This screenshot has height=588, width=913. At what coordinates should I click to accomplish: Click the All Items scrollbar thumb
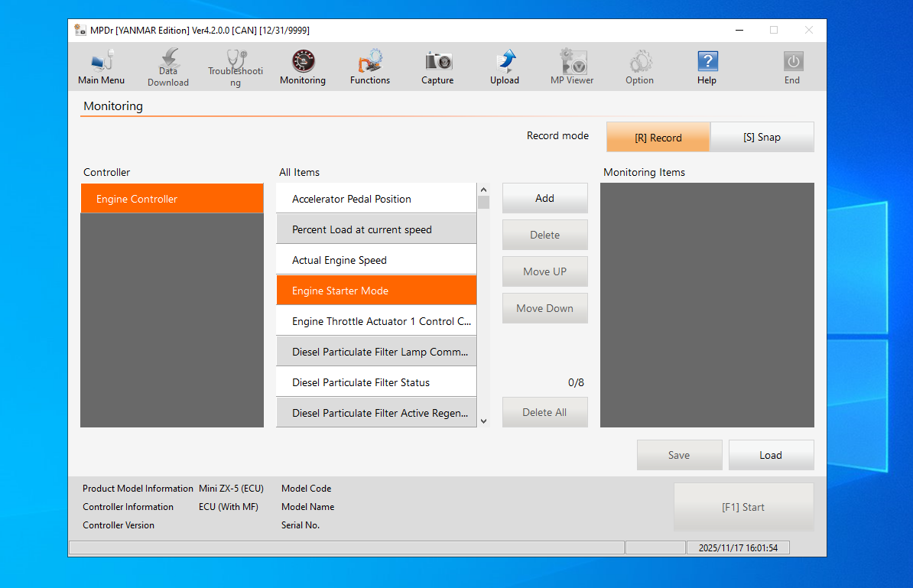pyautogui.click(x=483, y=202)
